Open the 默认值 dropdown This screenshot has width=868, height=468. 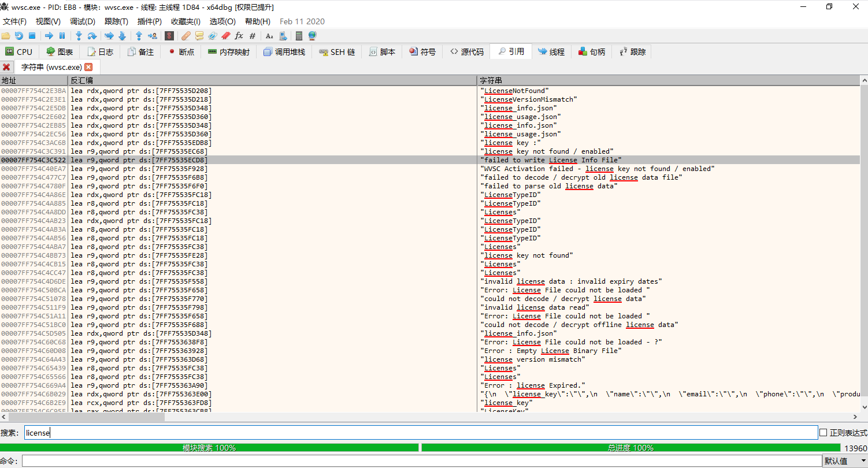coord(844,461)
